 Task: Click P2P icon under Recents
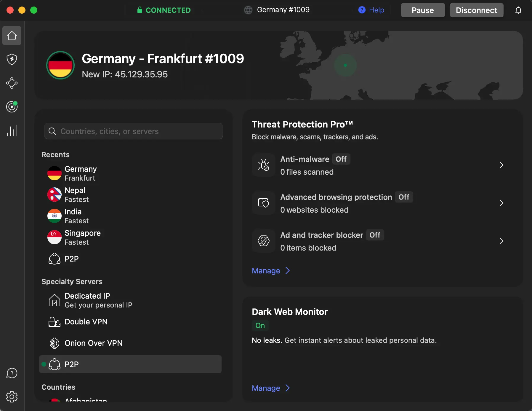pyautogui.click(x=54, y=259)
